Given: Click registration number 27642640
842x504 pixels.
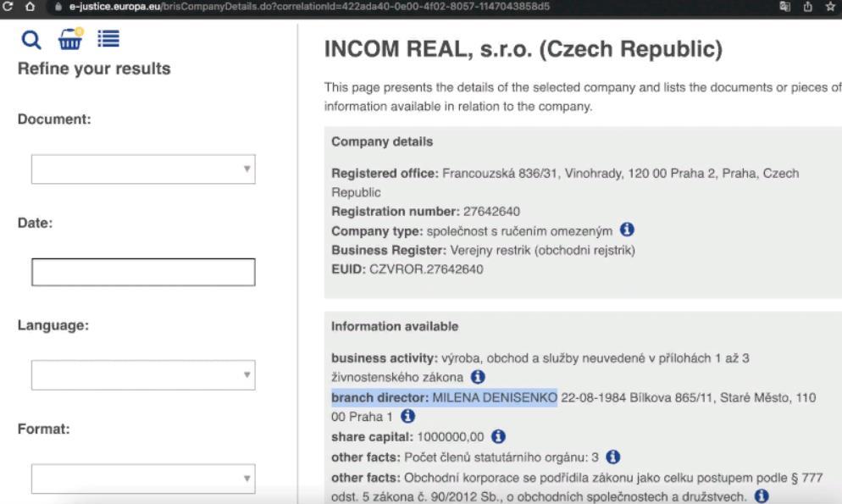Looking at the screenshot, I should coord(491,212).
